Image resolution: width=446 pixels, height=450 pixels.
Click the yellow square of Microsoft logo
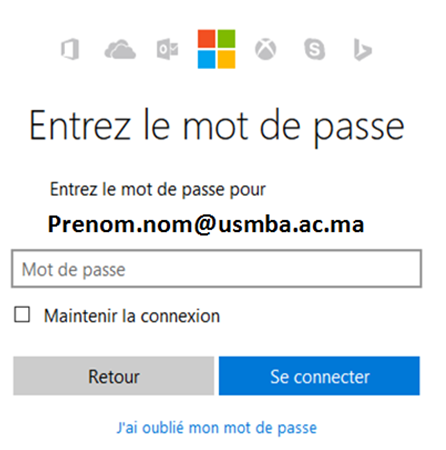click(x=227, y=59)
